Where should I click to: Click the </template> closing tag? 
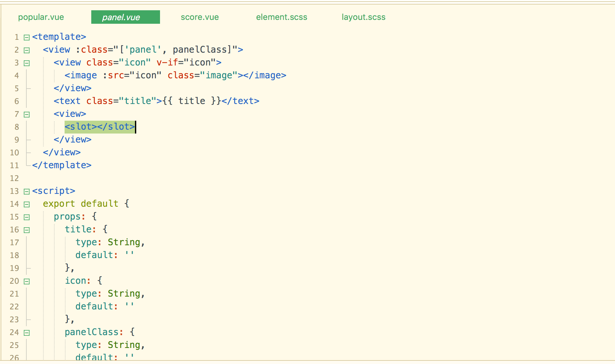click(62, 165)
